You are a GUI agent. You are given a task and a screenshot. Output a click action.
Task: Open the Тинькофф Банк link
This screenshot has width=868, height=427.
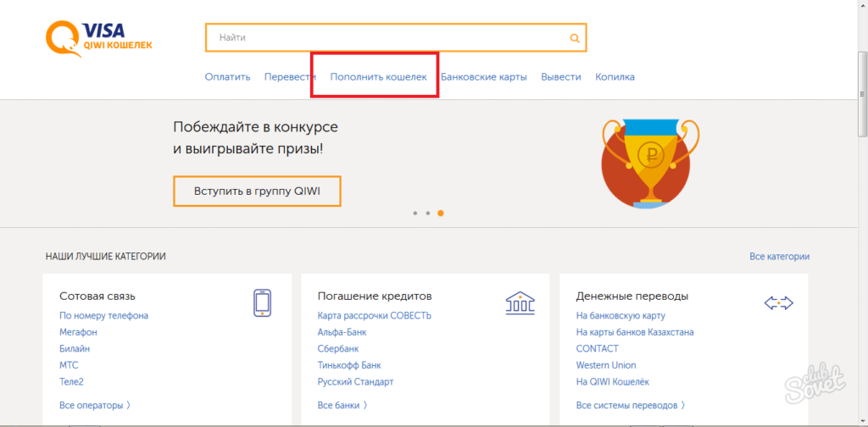[349, 366]
